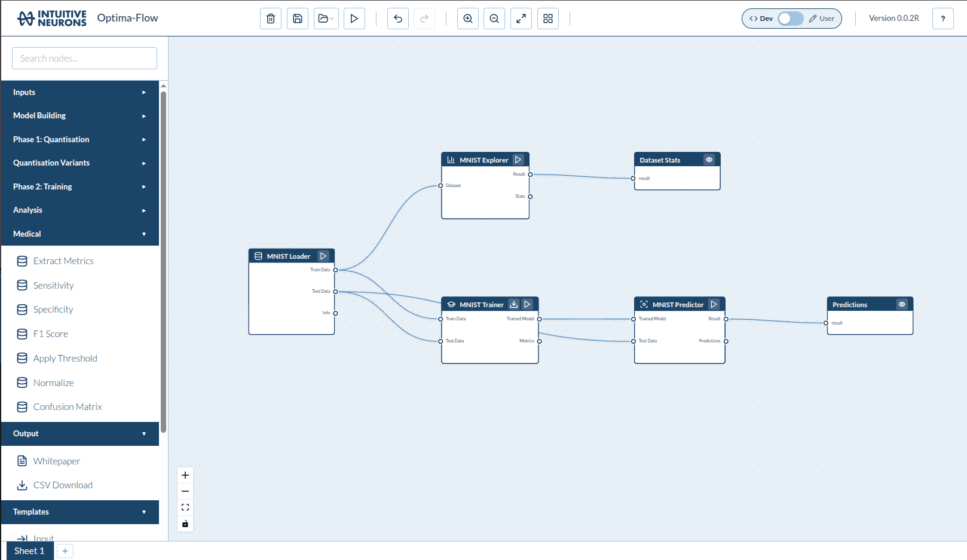Image resolution: width=967 pixels, height=560 pixels.
Task: Run the MNIST Loader node
Action: (x=323, y=256)
